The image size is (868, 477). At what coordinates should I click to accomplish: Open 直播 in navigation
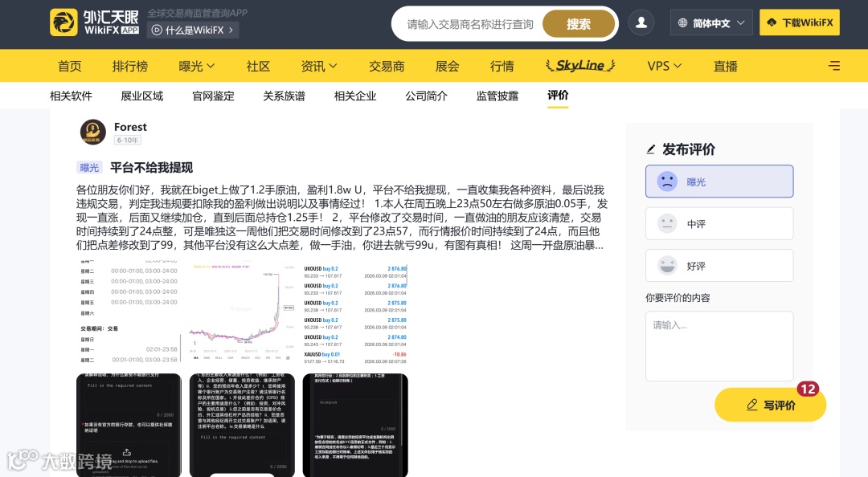tap(725, 66)
